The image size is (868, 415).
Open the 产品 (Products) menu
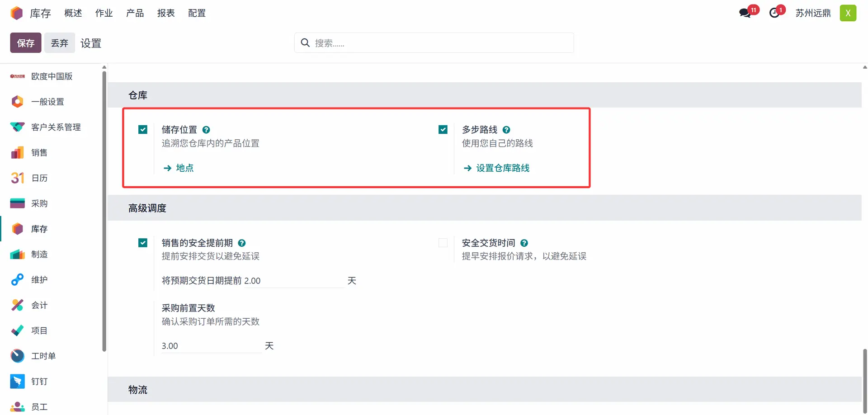tap(135, 13)
